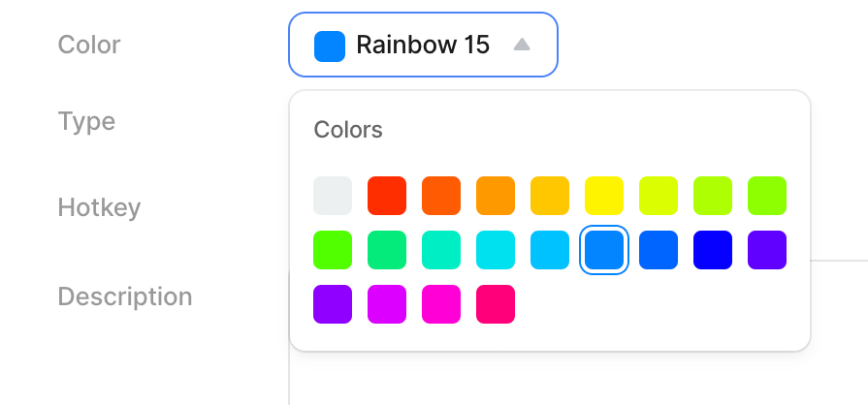Select the indigo violet swatch

coord(767,250)
